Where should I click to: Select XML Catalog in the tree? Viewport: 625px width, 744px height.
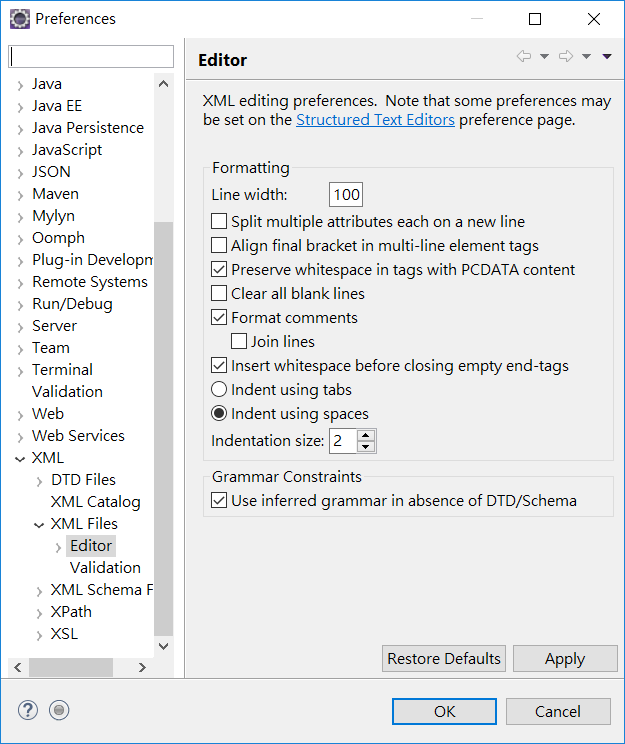[95, 502]
